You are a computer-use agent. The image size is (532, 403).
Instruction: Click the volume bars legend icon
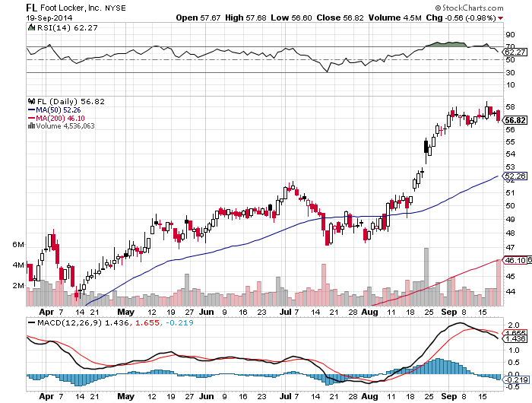point(31,126)
